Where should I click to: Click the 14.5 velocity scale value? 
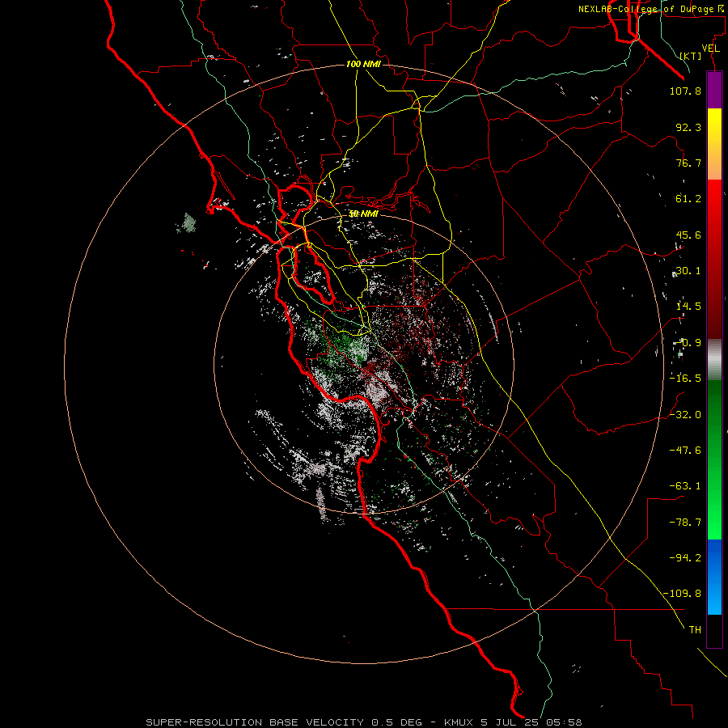pos(688,307)
